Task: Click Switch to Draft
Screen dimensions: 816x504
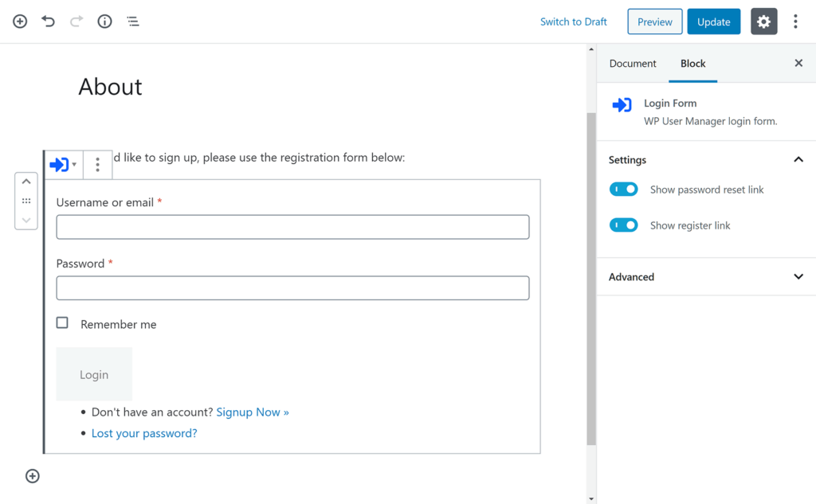Action: click(x=573, y=21)
